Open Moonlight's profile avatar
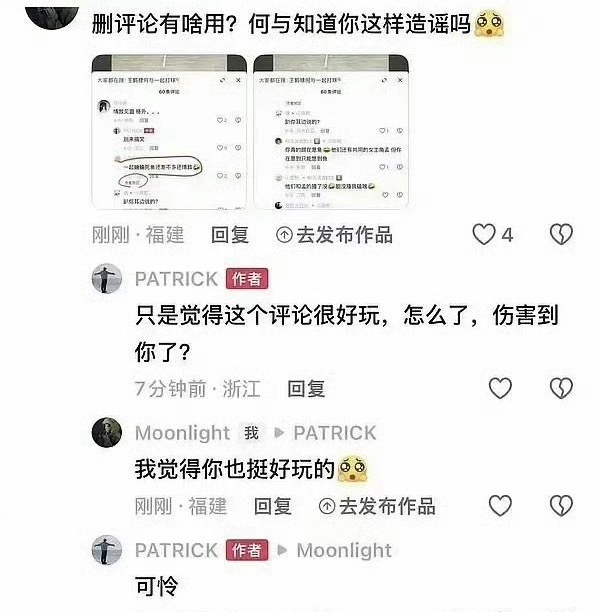This screenshot has height=612, width=600. click(107, 432)
